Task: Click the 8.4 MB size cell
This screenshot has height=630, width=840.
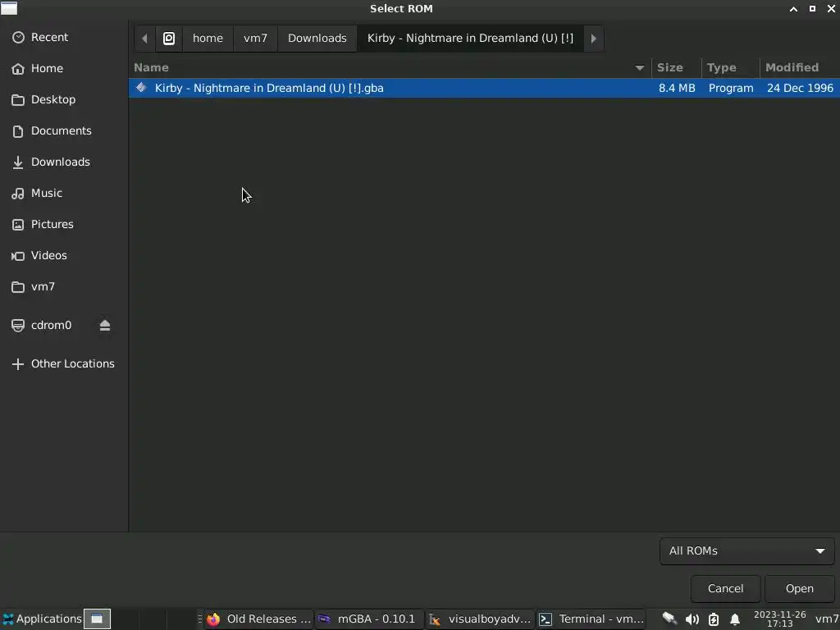Action: tap(677, 88)
